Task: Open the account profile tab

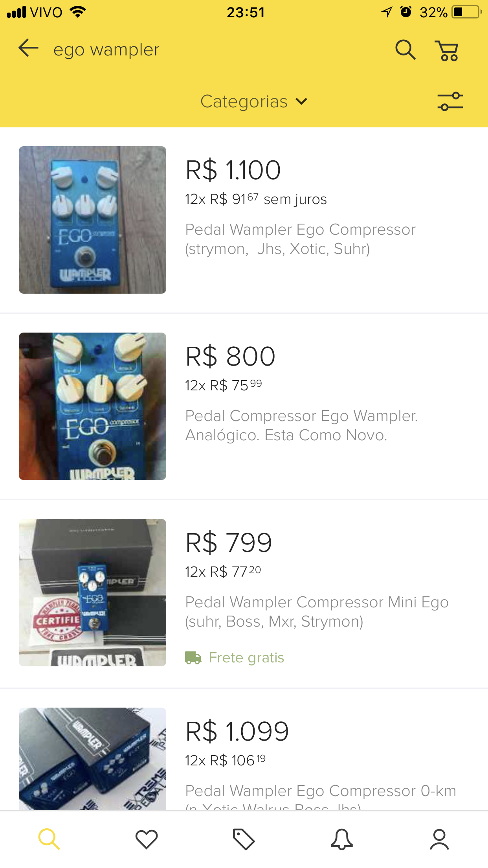Action: tap(439, 839)
